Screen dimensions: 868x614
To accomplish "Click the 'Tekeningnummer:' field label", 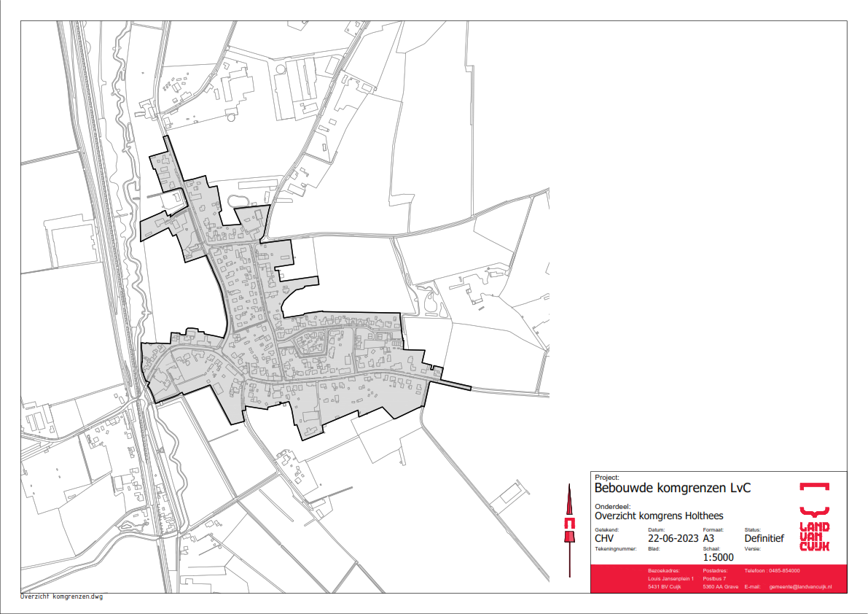I will click(x=616, y=548).
